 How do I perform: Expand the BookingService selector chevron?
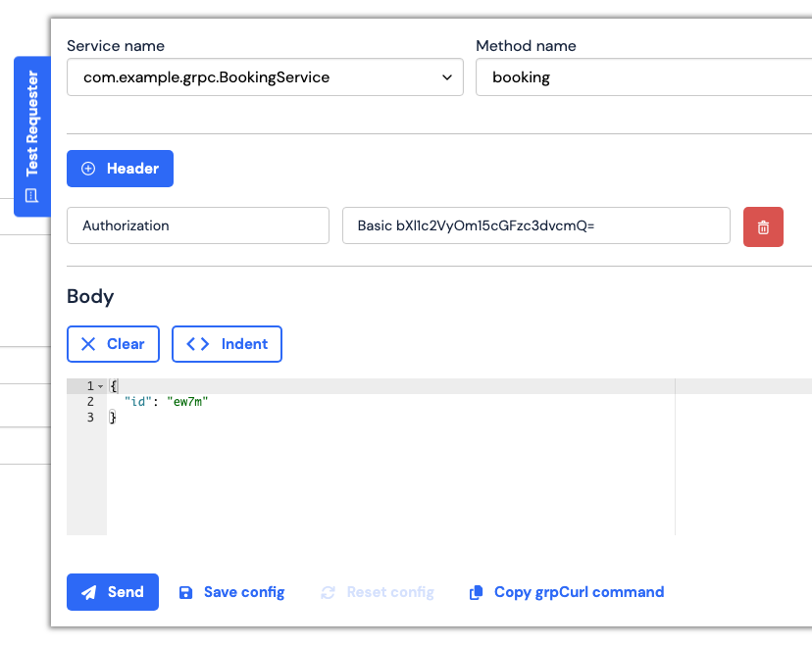pyautogui.click(x=448, y=76)
